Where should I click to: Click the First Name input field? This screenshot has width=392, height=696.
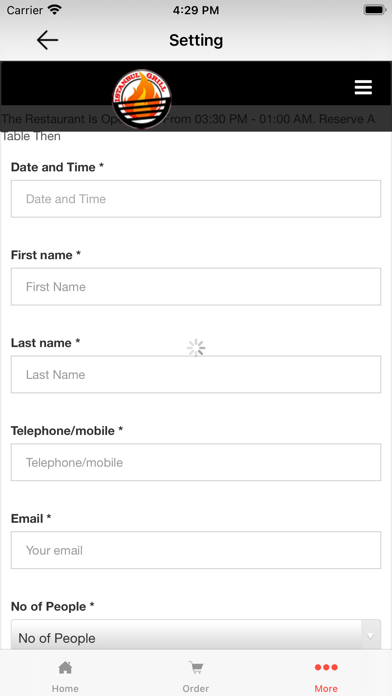click(196, 287)
